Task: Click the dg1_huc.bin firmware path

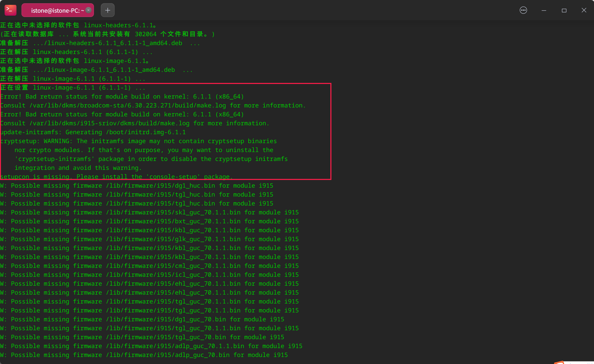Action: [x=160, y=186]
